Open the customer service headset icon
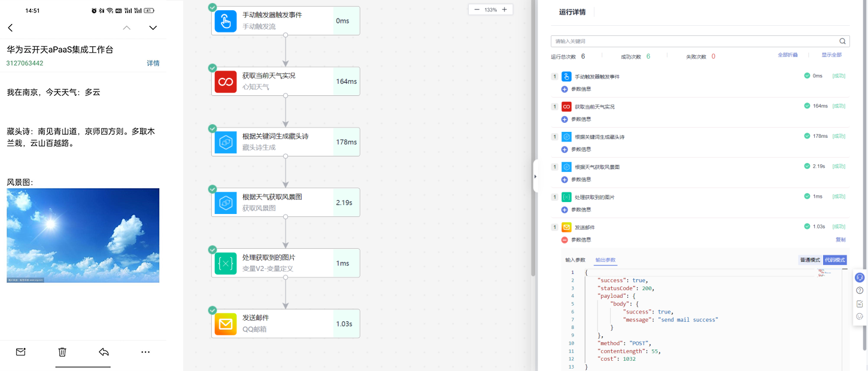 860,276
